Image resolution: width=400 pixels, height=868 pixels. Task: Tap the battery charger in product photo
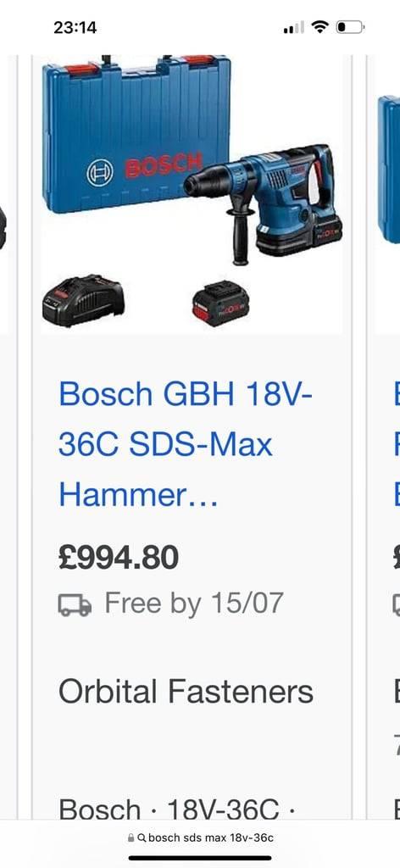click(84, 300)
